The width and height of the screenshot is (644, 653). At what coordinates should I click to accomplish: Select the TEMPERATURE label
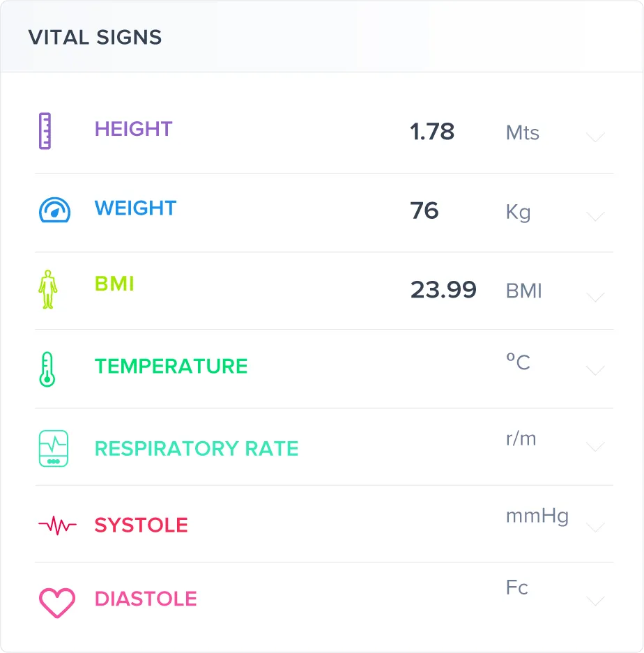pos(171,366)
